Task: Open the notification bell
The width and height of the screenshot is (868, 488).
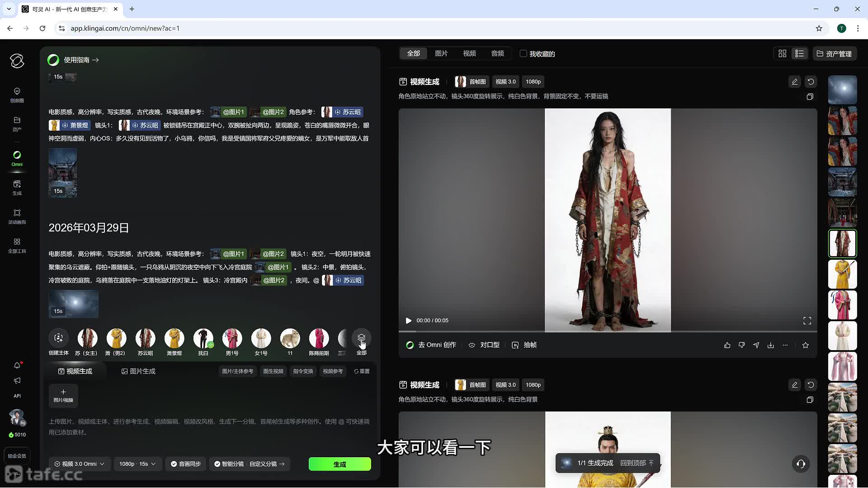Action: click(x=17, y=366)
